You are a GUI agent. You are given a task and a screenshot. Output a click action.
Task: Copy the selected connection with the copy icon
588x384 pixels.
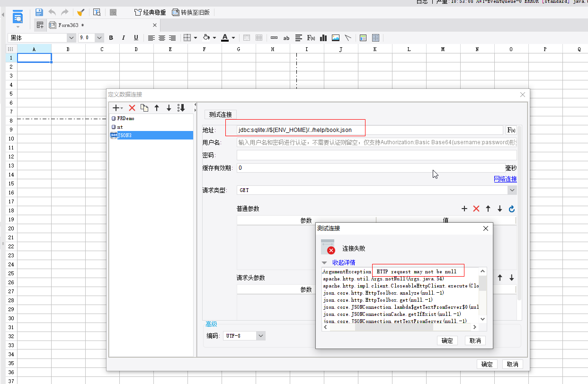pos(144,108)
